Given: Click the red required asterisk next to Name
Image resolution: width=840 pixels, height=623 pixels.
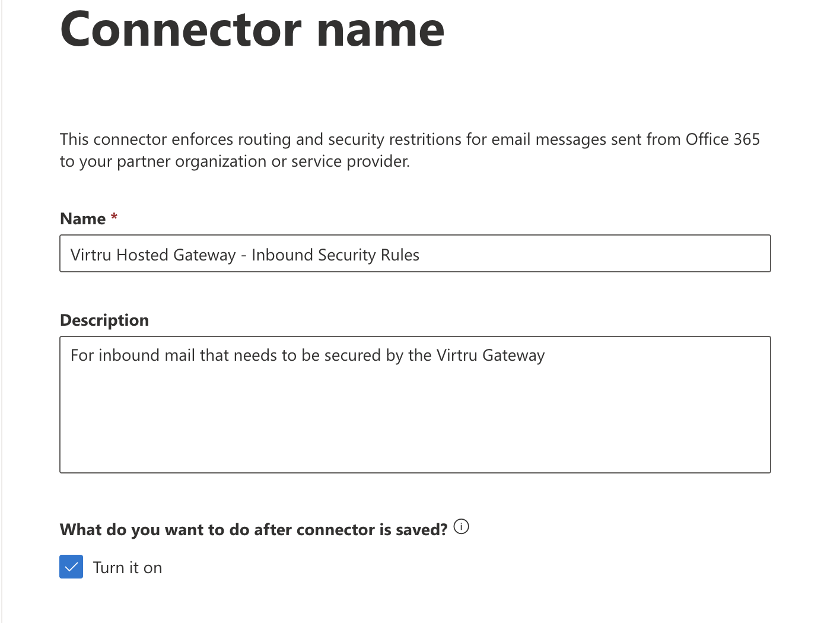Looking at the screenshot, I should [114, 217].
